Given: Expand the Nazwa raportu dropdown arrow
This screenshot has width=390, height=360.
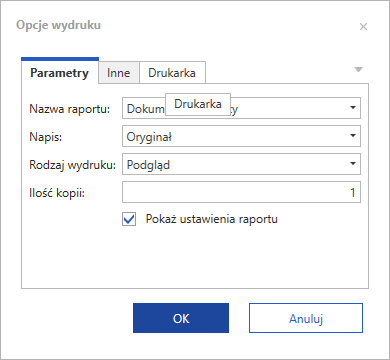Looking at the screenshot, I should [353, 108].
